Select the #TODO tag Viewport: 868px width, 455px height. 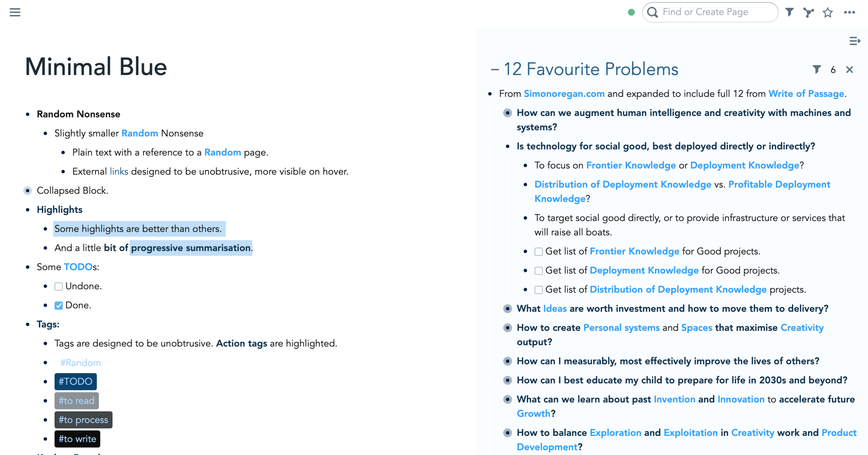point(75,382)
